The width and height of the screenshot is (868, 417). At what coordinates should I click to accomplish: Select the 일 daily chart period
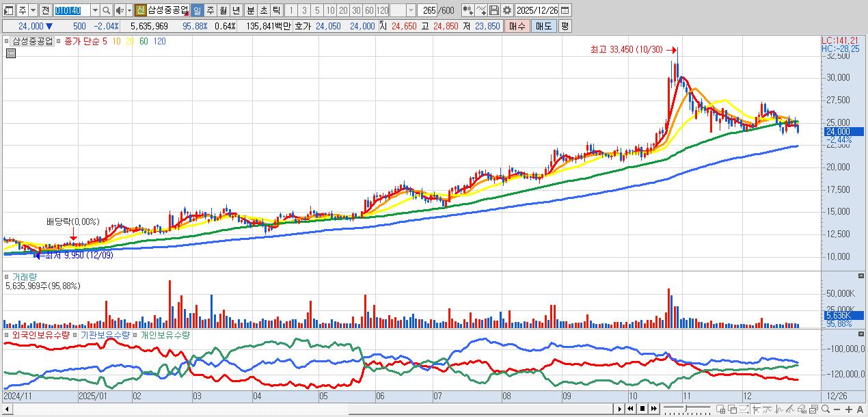pyautogui.click(x=196, y=10)
